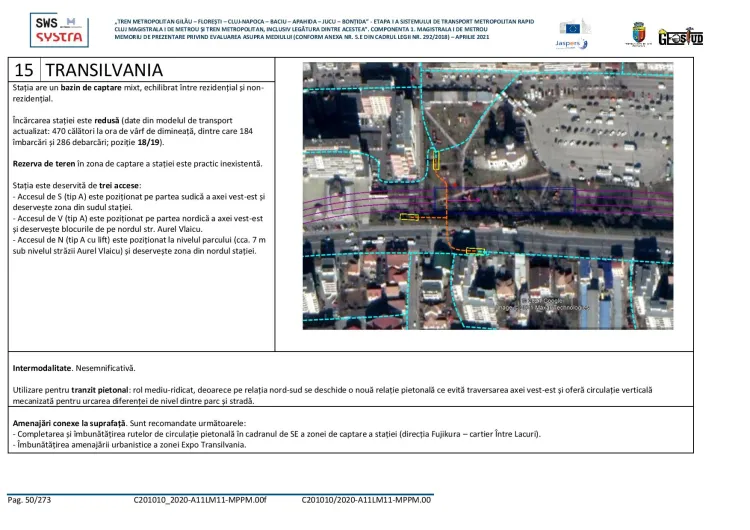Image resolution: width=750 pixels, height=530 pixels.
Task: Click the footer code ending in .00f
Action: [x=200, y=499]
